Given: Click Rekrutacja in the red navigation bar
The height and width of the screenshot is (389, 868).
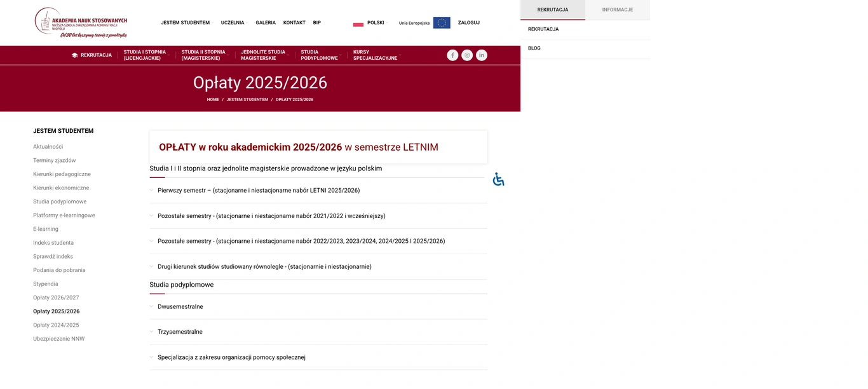Looking at the screenshot, I should coord(96,55).
